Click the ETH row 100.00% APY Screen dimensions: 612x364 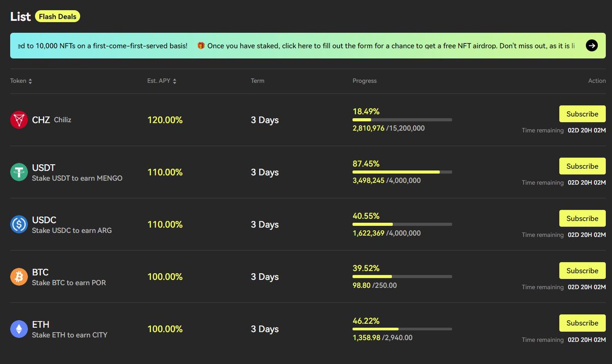[x=165, y=329]
